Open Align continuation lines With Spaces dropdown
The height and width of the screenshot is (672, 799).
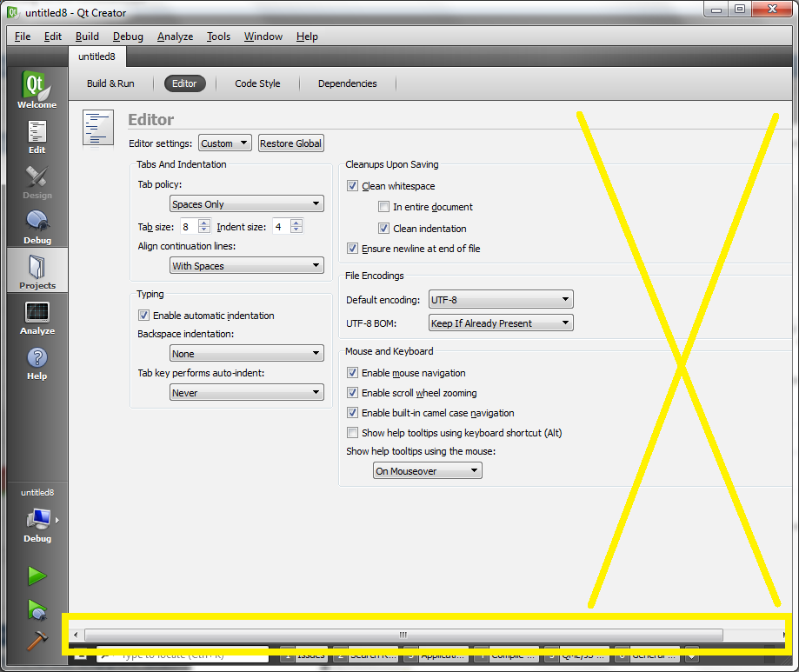[x=247, y=265]
